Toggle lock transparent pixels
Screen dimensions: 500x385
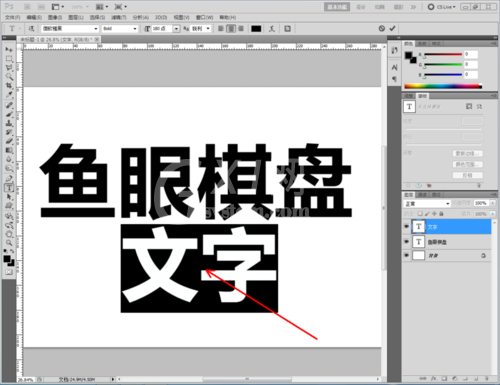(x=420, y=214)
